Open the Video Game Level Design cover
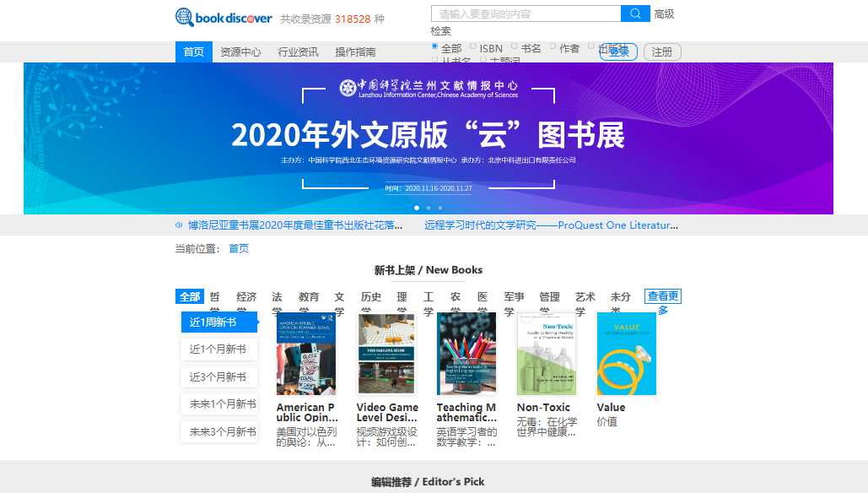This screenshot has height=493, width=868. [386, 354]
